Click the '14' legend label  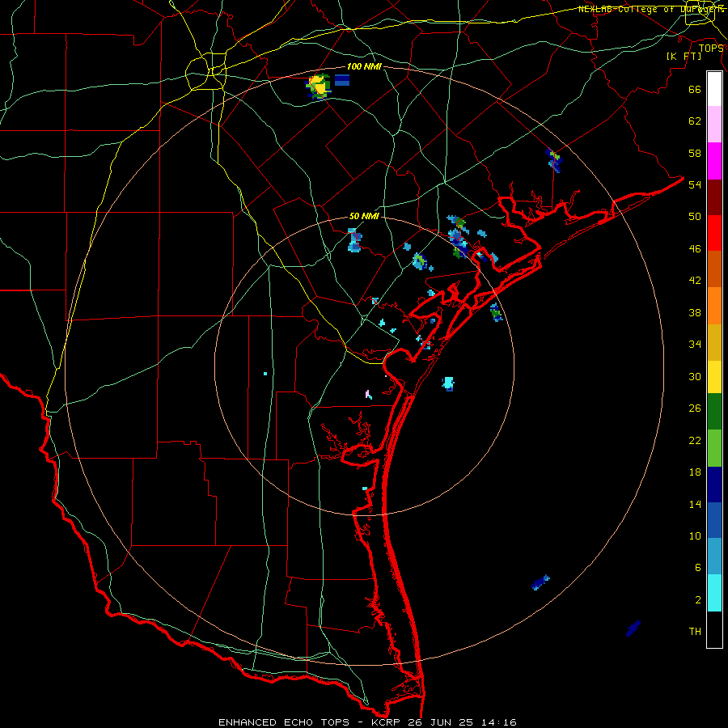695,504
